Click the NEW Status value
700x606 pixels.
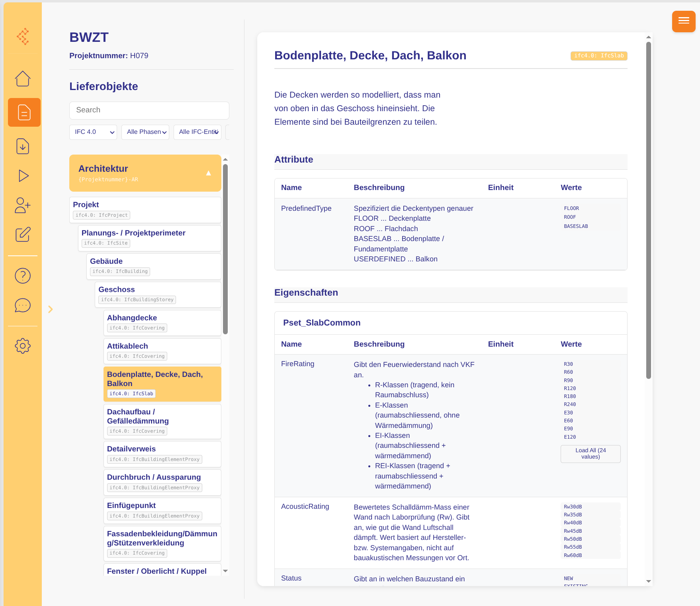pos(568,579)
